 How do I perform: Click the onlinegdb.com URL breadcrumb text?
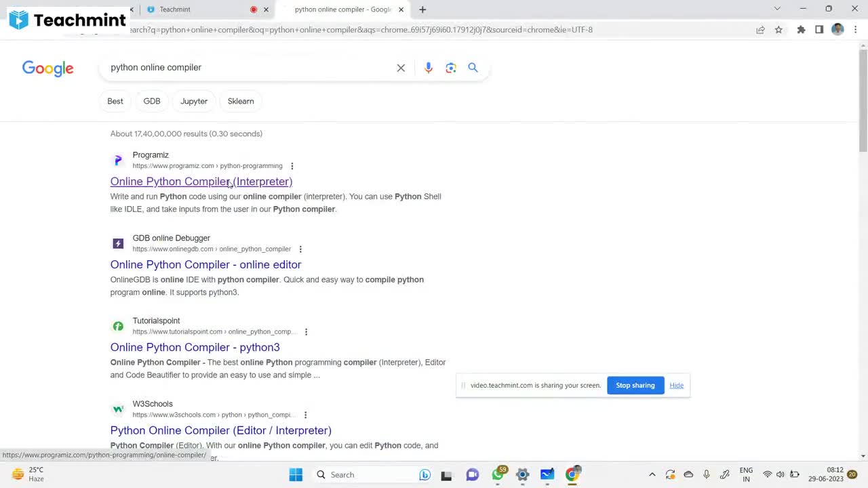(x=212, y=249)
